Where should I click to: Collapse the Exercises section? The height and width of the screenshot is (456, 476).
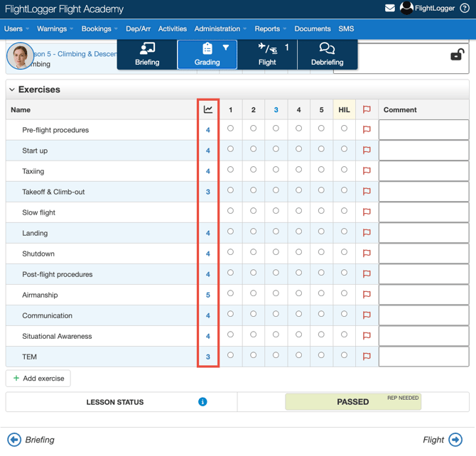pos(12,90)
